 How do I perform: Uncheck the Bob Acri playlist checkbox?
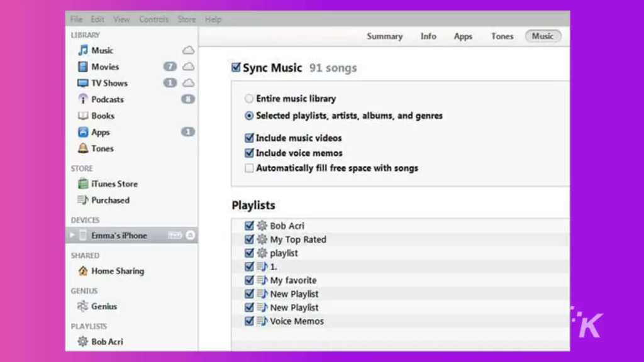tap(249, 226)
